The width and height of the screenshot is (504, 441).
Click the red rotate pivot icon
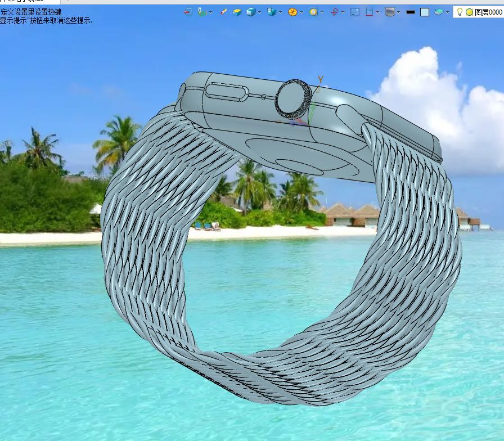pyautogui.click(x=334, y=12)
